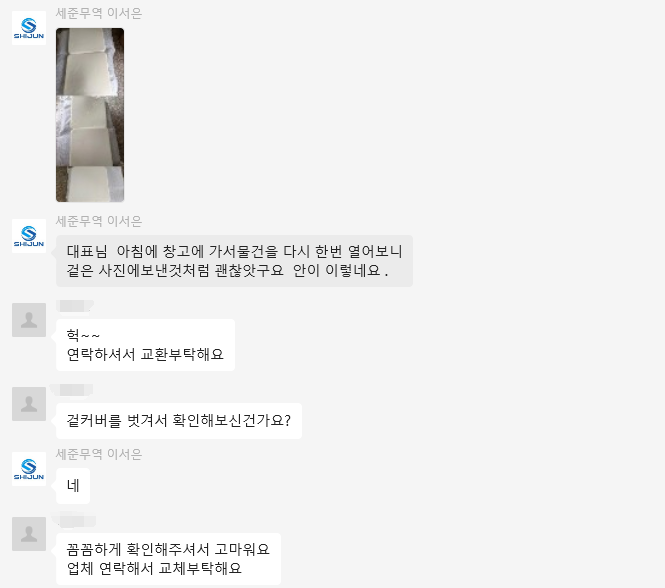The width and height of the screenshot is (665, 588).
Task: Open gray profile avatar beside '꼼꼼하게 확인해주셔서' message
Action: tap(29, 534)
